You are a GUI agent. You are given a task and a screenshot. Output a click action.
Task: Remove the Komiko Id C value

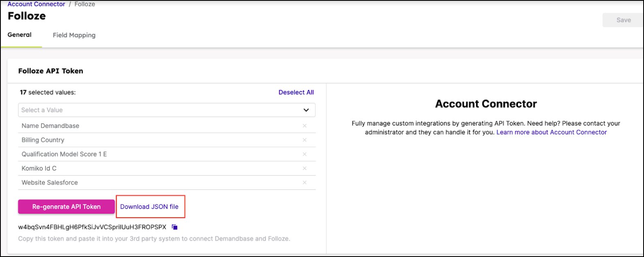tap(304, 168)
